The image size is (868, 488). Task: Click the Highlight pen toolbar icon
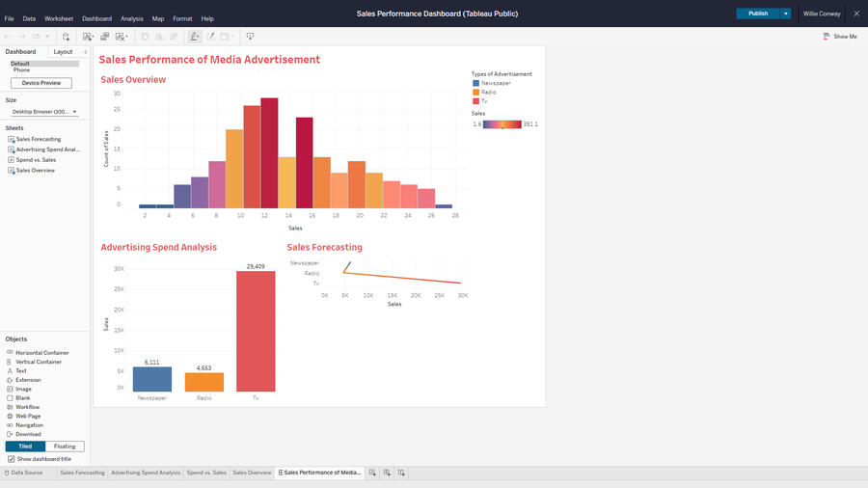pyautogui.click(x=195, y=37)
